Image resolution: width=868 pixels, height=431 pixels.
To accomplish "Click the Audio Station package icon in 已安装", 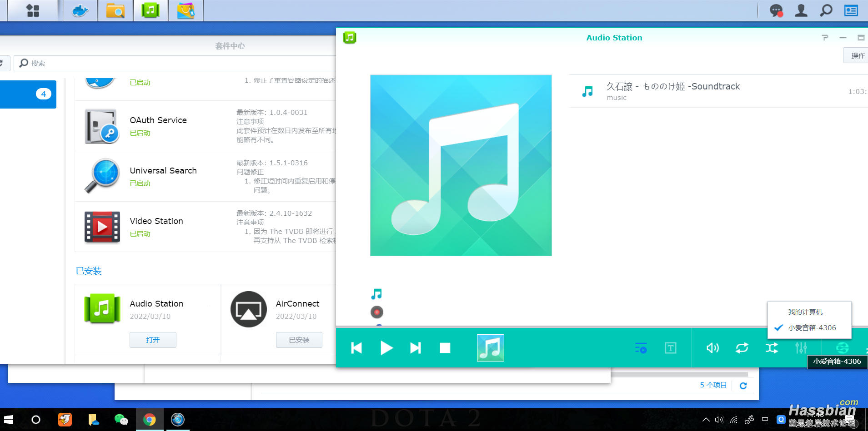I will click(102, 309).
